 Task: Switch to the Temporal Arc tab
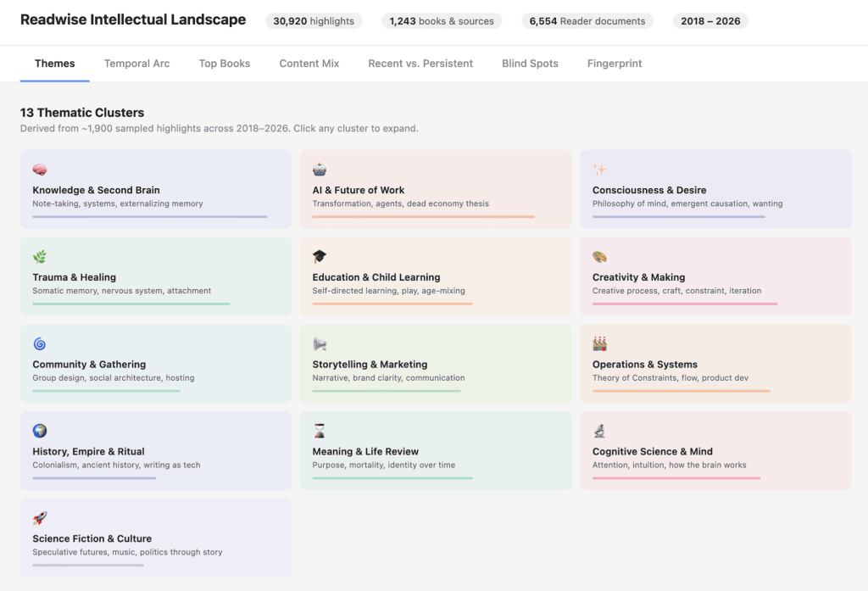click(x=136, y=64)
